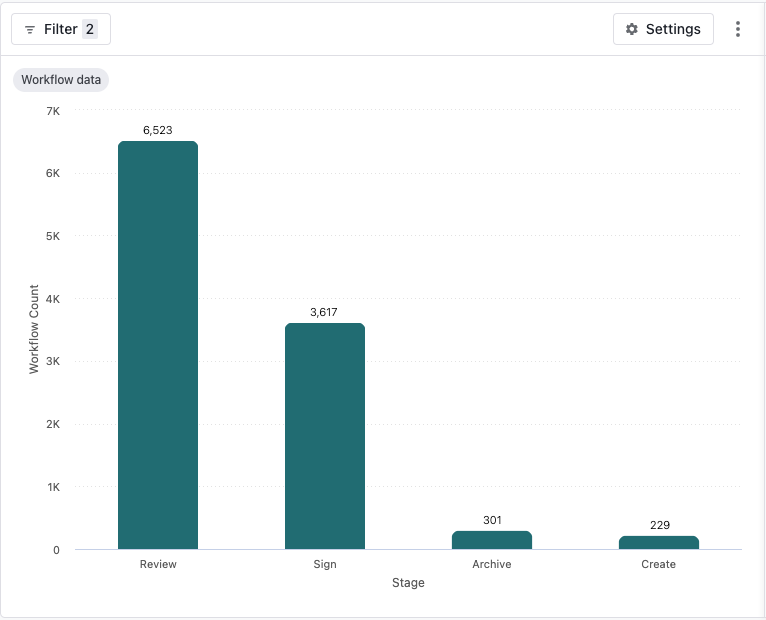Viewport: 766px width, 620px height.
Task: Click the Stage axis title
Action: pos(408,583)
